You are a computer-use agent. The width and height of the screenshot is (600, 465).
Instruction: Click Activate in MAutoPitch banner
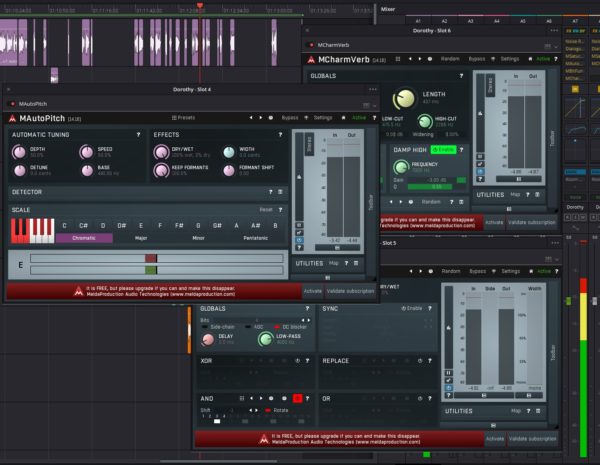pyautogui.click(x=313, y=291)
